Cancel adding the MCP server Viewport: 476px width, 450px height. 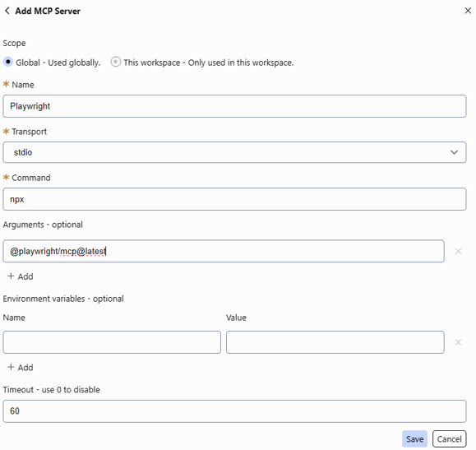coord(450,438)
